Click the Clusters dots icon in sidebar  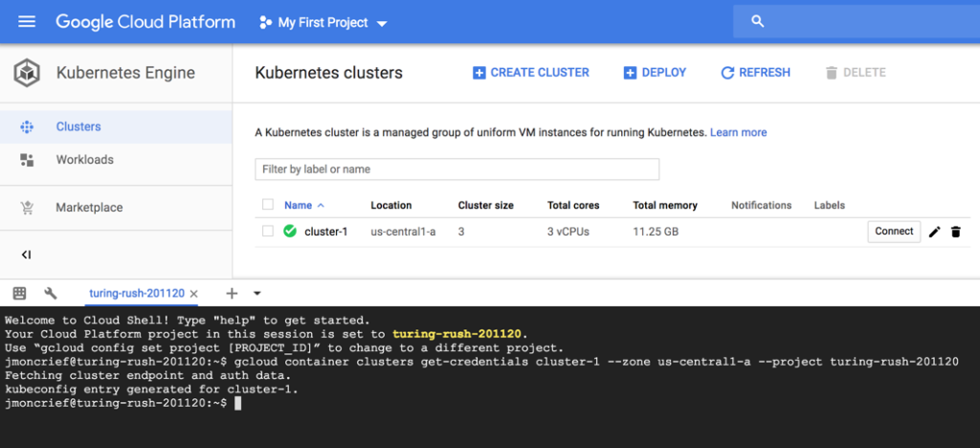(x=27, y=127)
